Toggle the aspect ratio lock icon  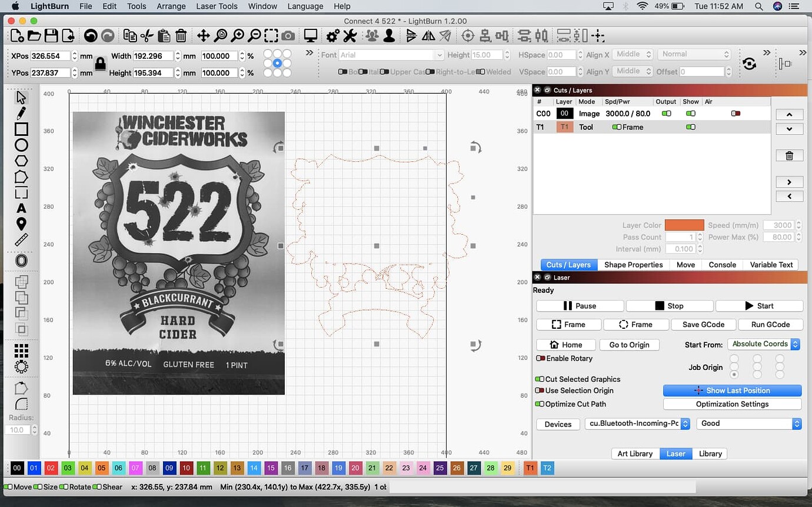(x=100, y=64)
